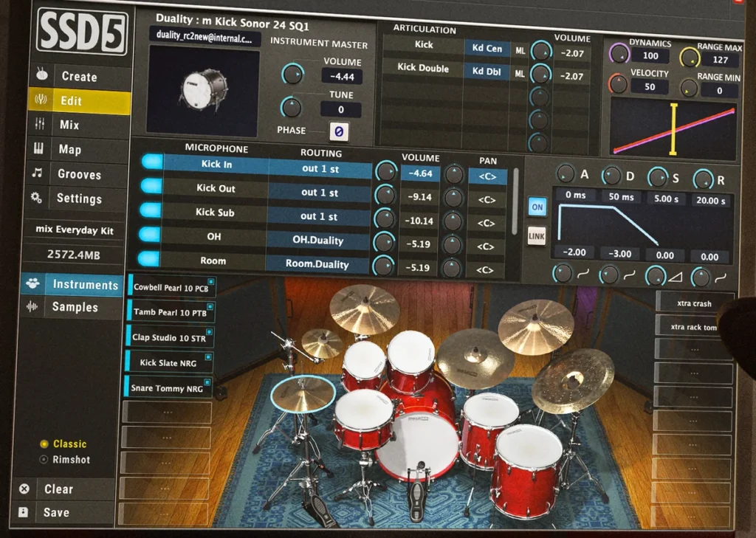
Task: Open the Kd Cen articulation selector
Action: tap(487, 48)
